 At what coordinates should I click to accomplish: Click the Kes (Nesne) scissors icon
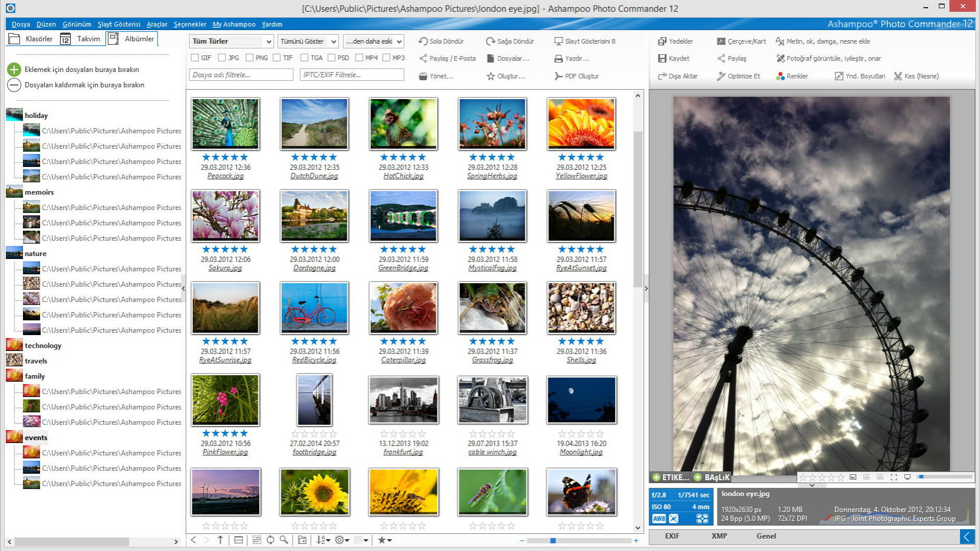(x=898, y=76)
